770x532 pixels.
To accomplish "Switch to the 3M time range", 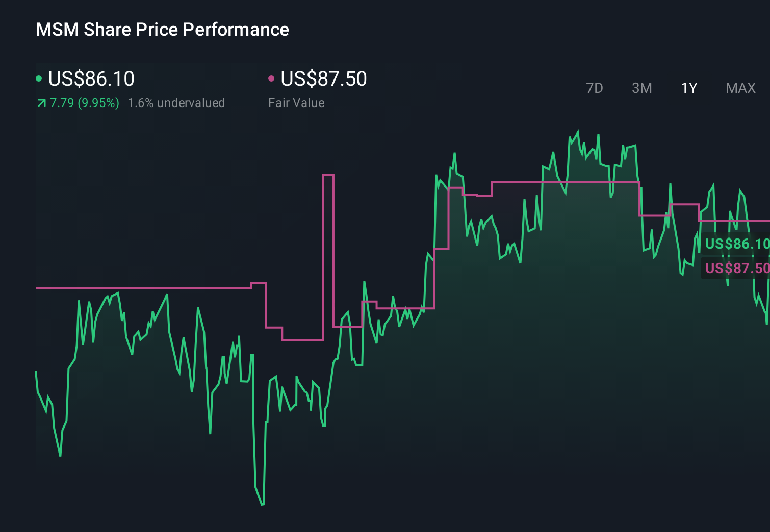I will (641, 88).
